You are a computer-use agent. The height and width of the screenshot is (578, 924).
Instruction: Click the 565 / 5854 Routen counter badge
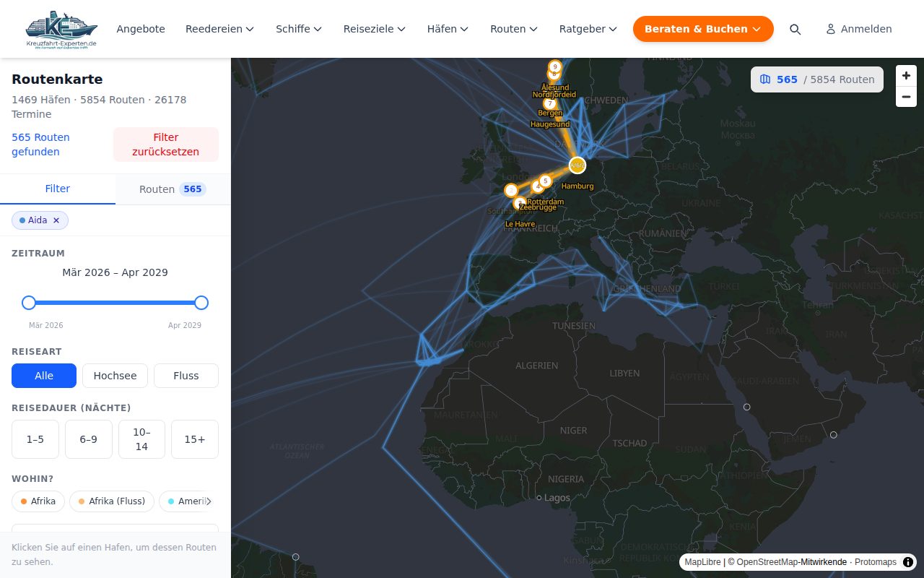[817, 79]
